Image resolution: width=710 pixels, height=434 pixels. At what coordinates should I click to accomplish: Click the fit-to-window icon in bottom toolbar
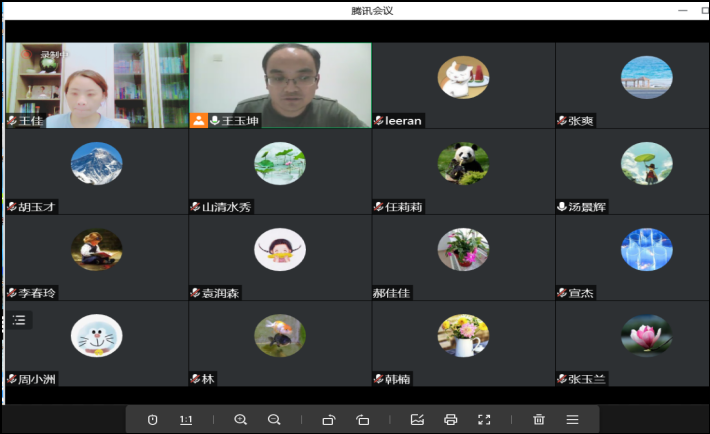(x=153, y=420)
